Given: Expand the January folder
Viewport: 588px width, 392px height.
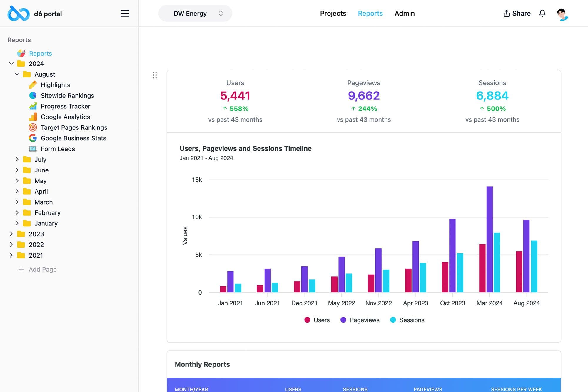Looking at the screenshot, I should click(x=17, y=223).
